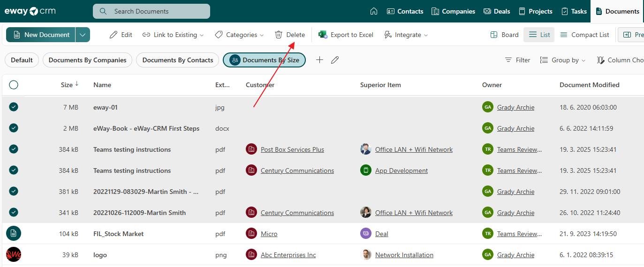Open the Post Box Services Plus link

click(292, 149)
